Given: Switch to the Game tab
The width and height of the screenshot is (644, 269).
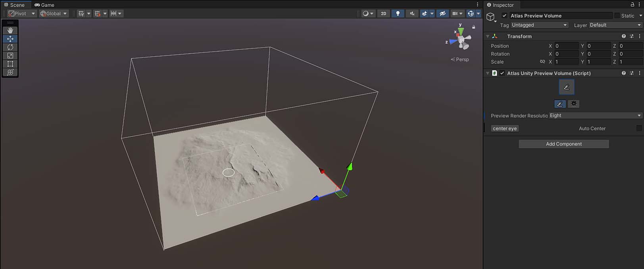Looking at the screenshot, I should tap(44, 5).
